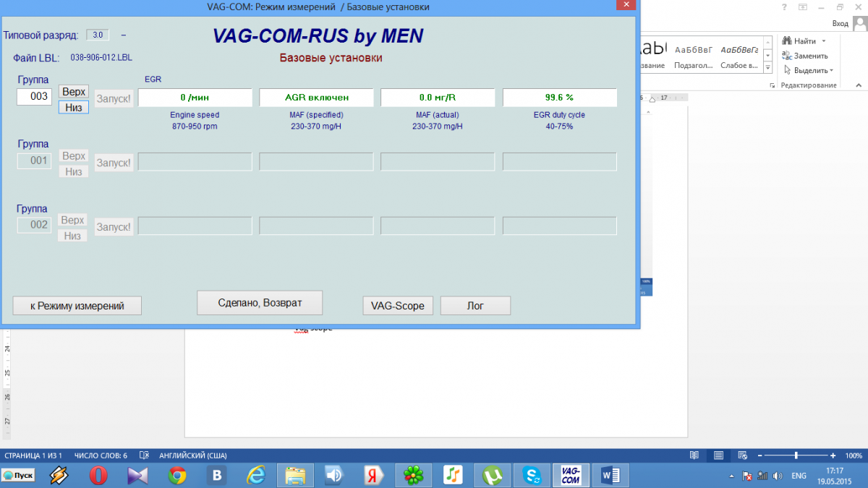The width and height of the screenshot is (868, 488).
Task: Click the Найти binoculars icon in Word
Action: click(788, 41)
